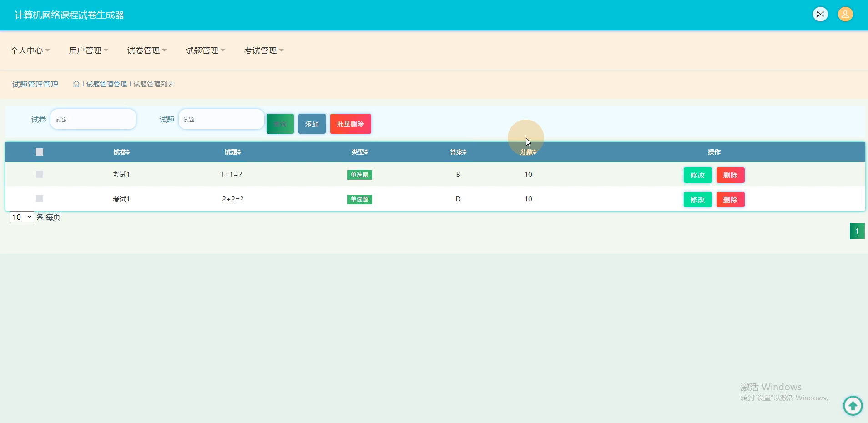Image resolution: width=868 pixels, height=423 pixels.
Task: Focus the 试卷 search input field
Action: click(x=93, y=119)
